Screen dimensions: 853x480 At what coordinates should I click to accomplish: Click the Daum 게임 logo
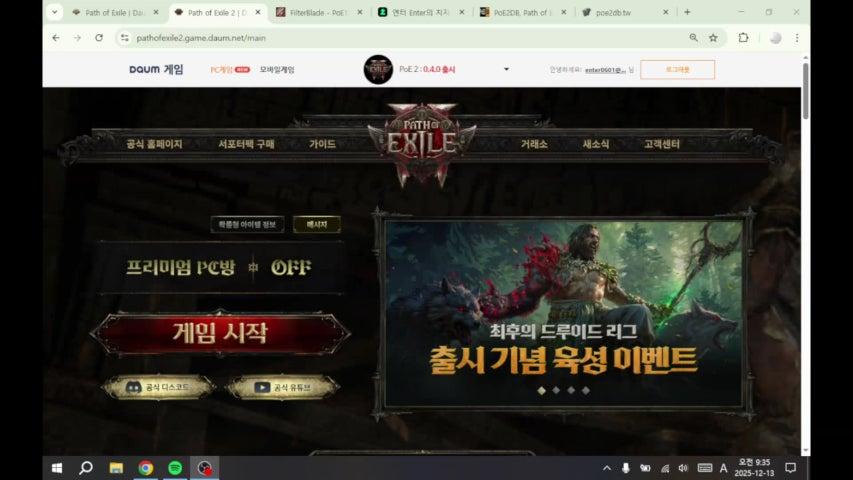click(x=156, y=69)
